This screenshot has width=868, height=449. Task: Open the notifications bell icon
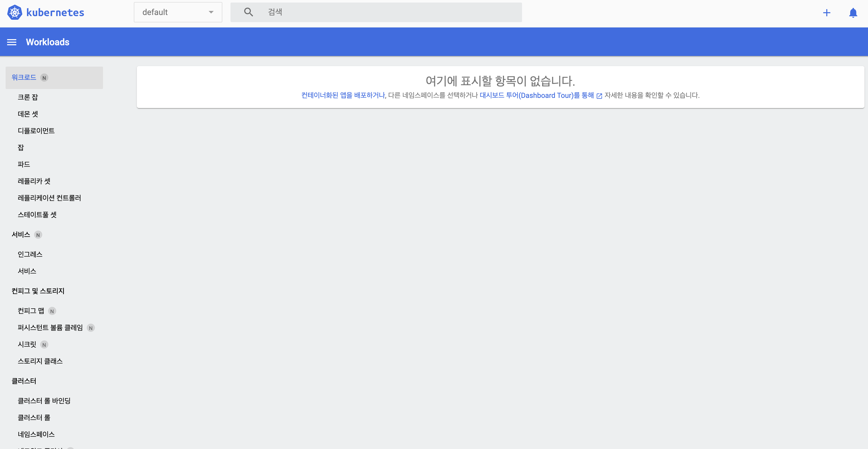click(x=853, y=13)
